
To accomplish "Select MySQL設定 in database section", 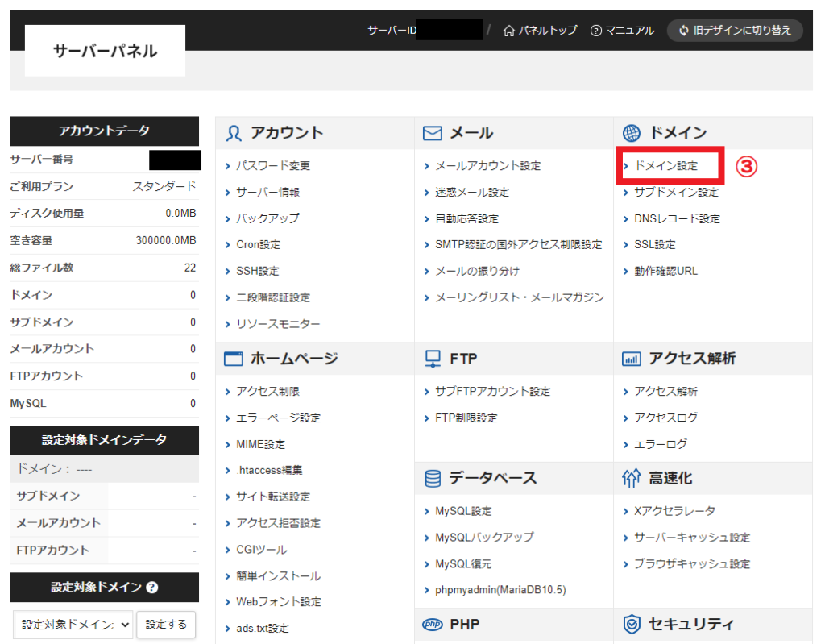I will tap(463, 511).
